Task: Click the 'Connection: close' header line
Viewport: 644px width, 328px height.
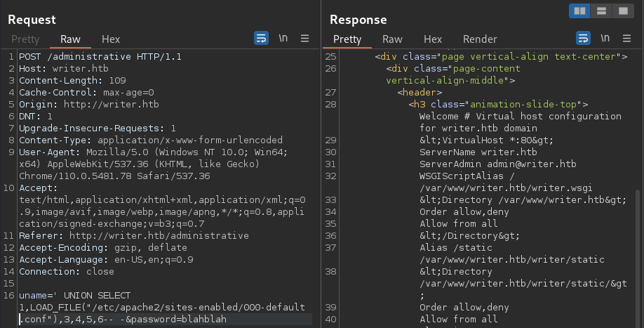Action: coord(67,271)
